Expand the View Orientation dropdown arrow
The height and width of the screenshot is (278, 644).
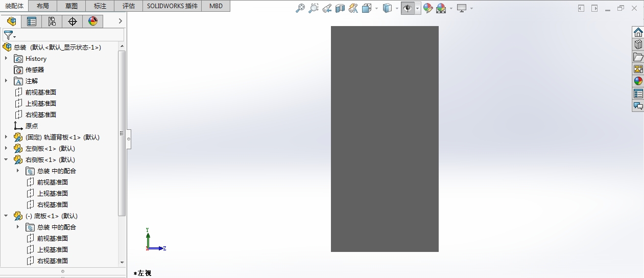pyautogui.click(x=376, y=8)
